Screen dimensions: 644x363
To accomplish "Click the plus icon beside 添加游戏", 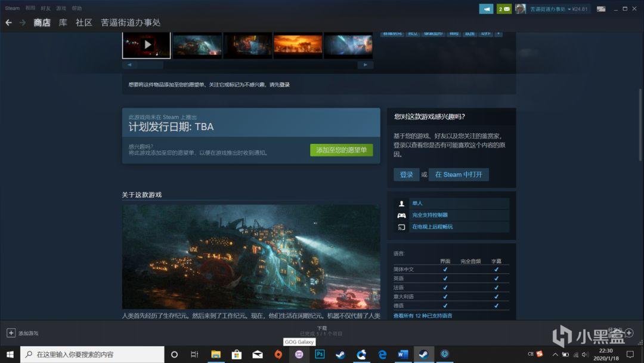I will click(11, 333).
